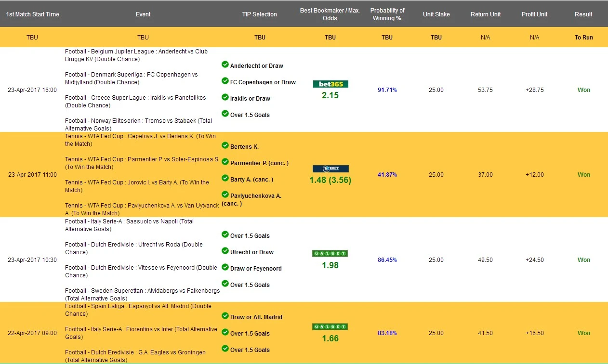Viewport: 608px width, 364px height.
Task: Click the Unibet logo above 1.66 odds
Action: click(x=330, y=327)
